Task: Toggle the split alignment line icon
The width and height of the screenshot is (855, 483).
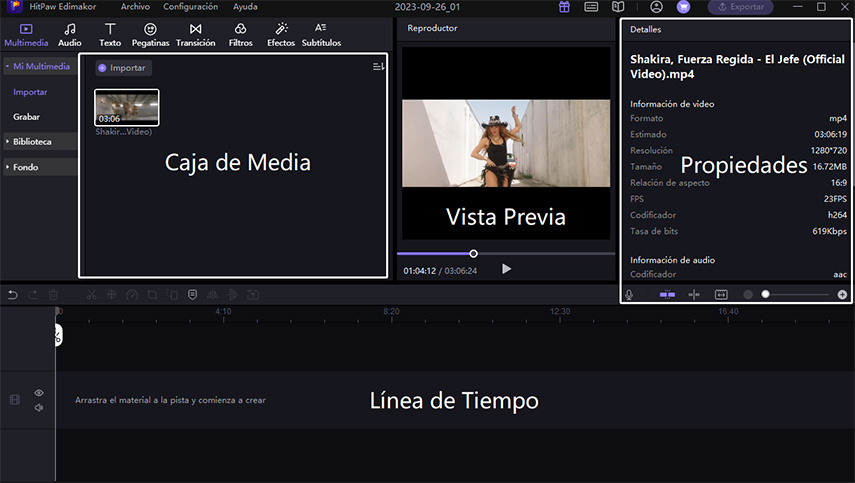Action: pos(694,294)
